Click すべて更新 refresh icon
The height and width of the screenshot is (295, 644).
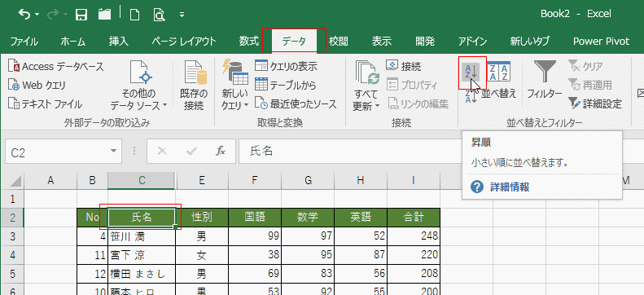coord(366,86)
